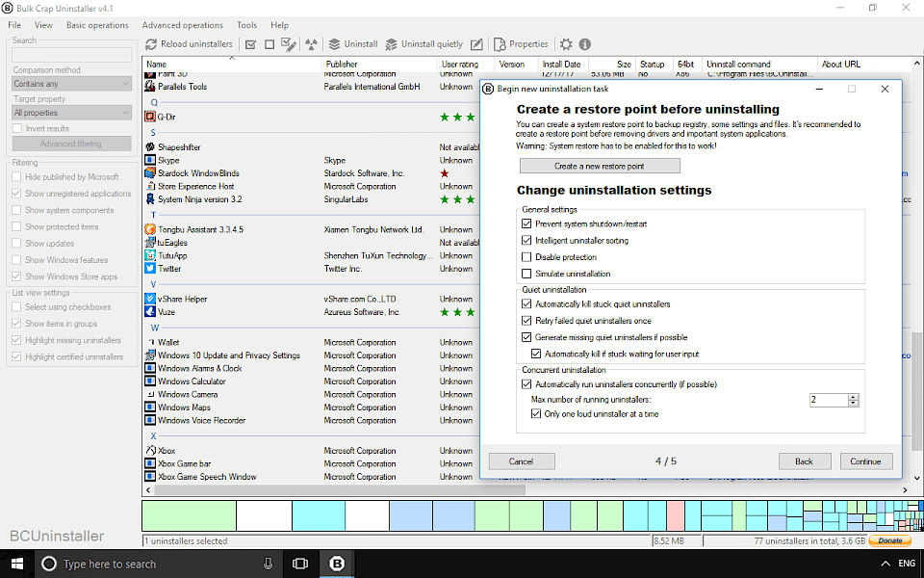Click the Donate button
The height and width of the screenshot is (578, 924).
(x=889, y=540)
